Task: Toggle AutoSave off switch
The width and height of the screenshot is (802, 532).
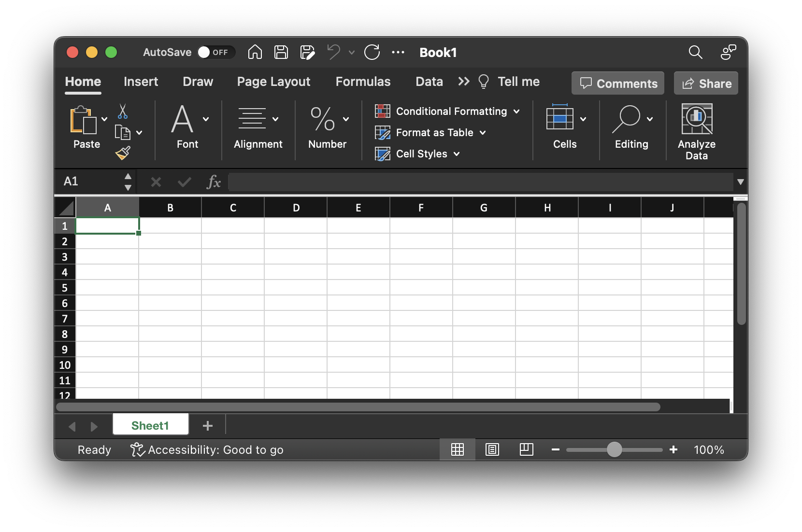Action: [215, 52]
